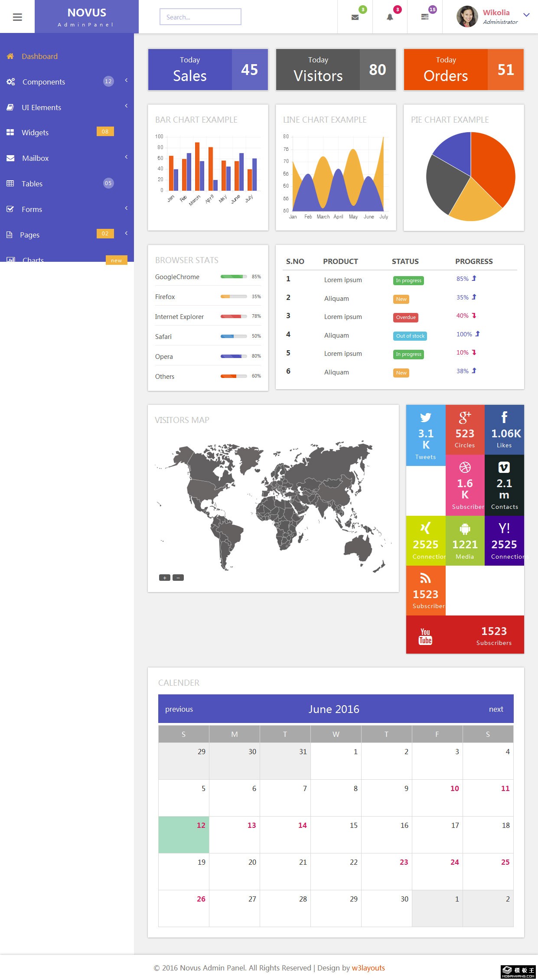Image resolution: width=538 pixels, height=980 pixels.
Task: Click the YouTube subscribers tile
Action: coord(465,635)
